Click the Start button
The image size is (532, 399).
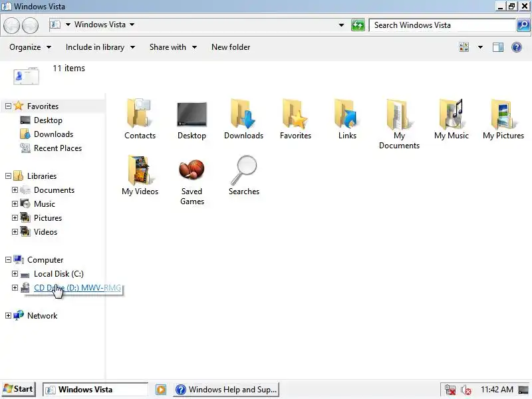pos(18,389)
